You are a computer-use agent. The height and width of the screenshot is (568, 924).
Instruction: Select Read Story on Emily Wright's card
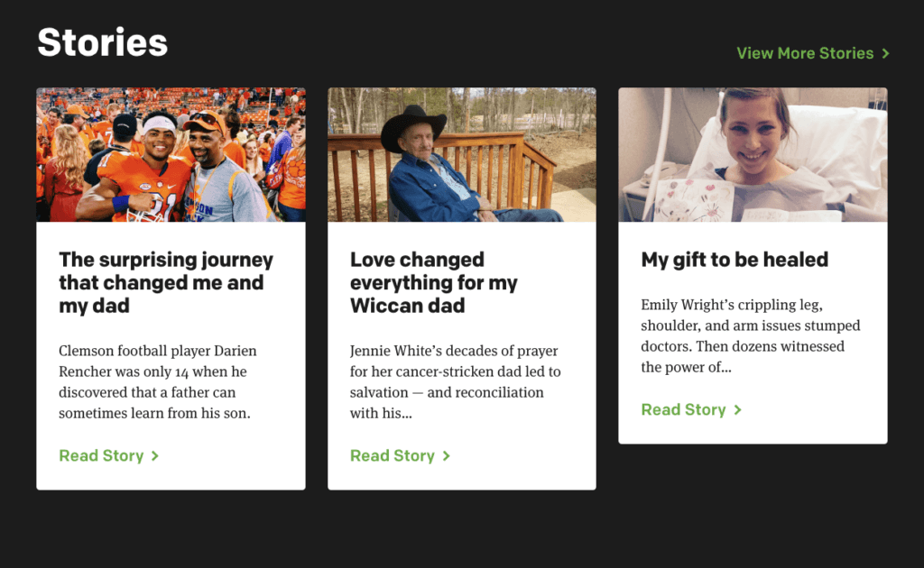click(x=683, y=409)
